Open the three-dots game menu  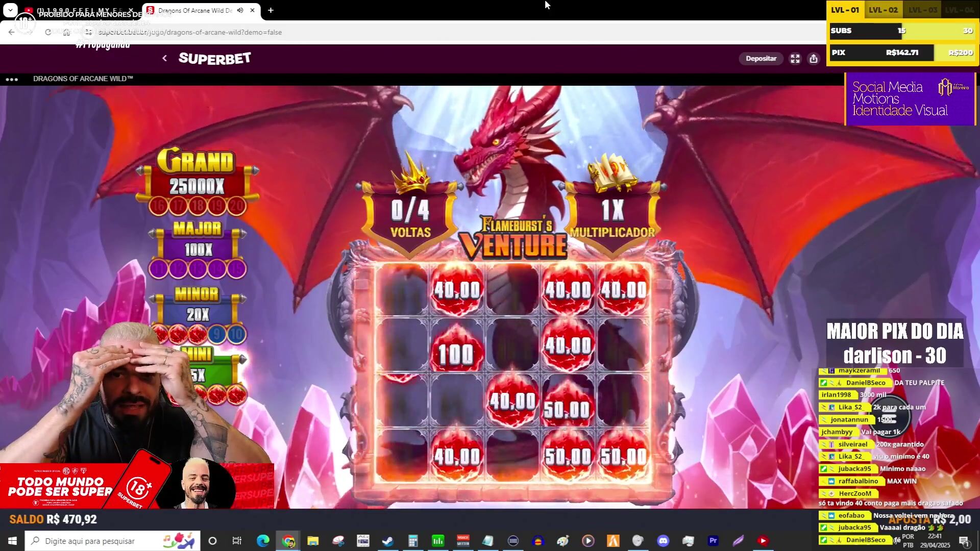[12, 79]
